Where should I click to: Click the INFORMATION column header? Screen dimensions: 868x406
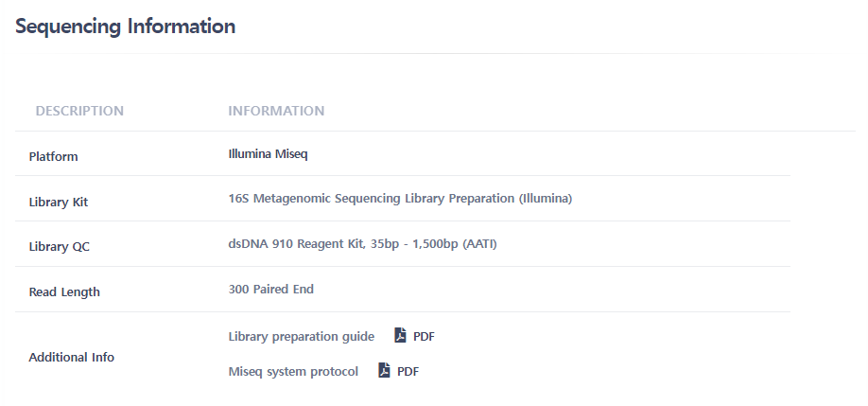tap(276, 111)
